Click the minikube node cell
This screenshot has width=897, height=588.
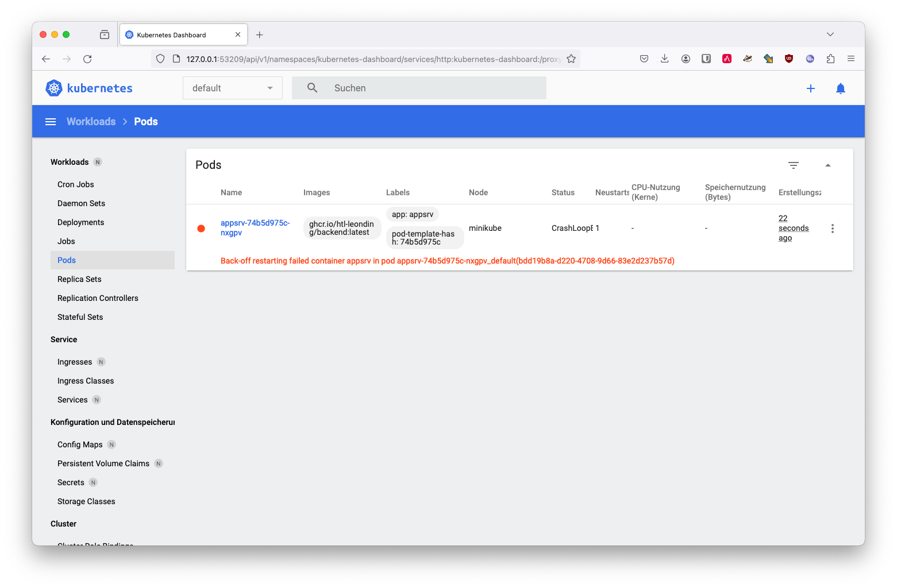[x=485, y=228]
